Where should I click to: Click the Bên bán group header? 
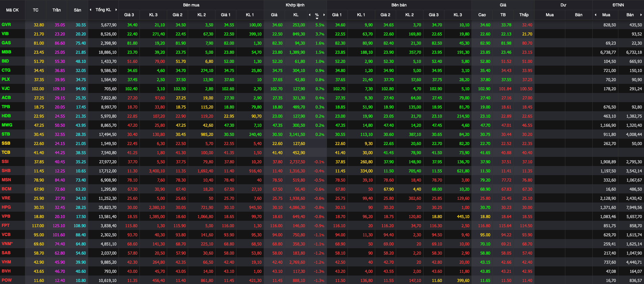[x=399, y=5]
